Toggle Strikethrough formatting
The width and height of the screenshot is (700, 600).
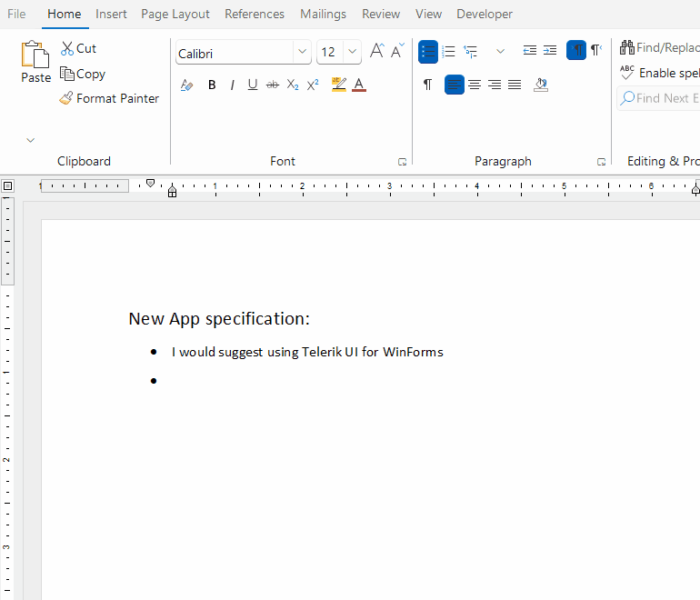[273, 85]
